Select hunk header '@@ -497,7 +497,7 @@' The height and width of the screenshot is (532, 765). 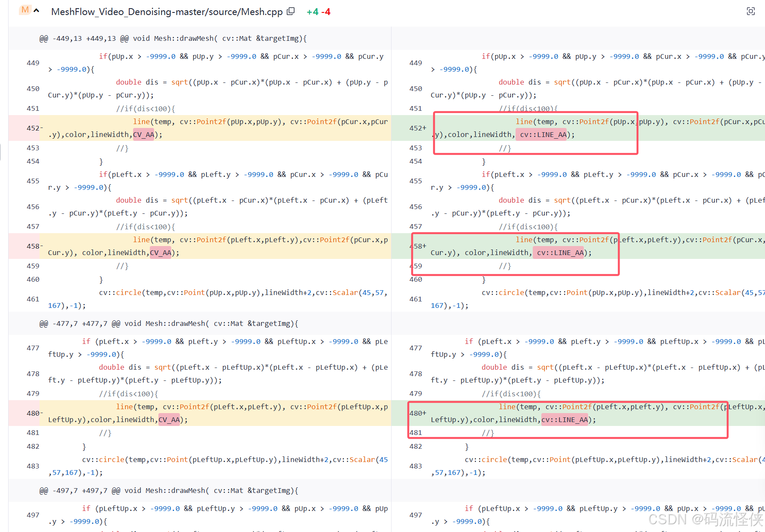(80, 490)
